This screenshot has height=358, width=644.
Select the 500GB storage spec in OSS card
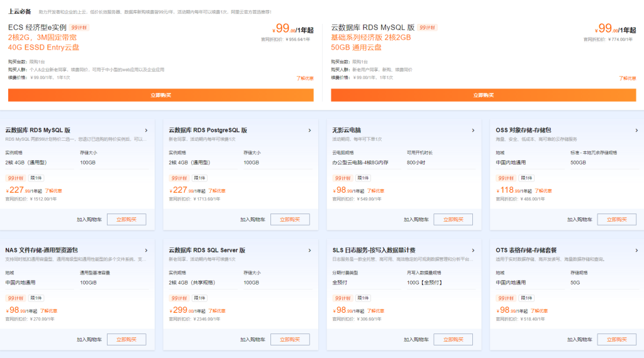[604, 163]
